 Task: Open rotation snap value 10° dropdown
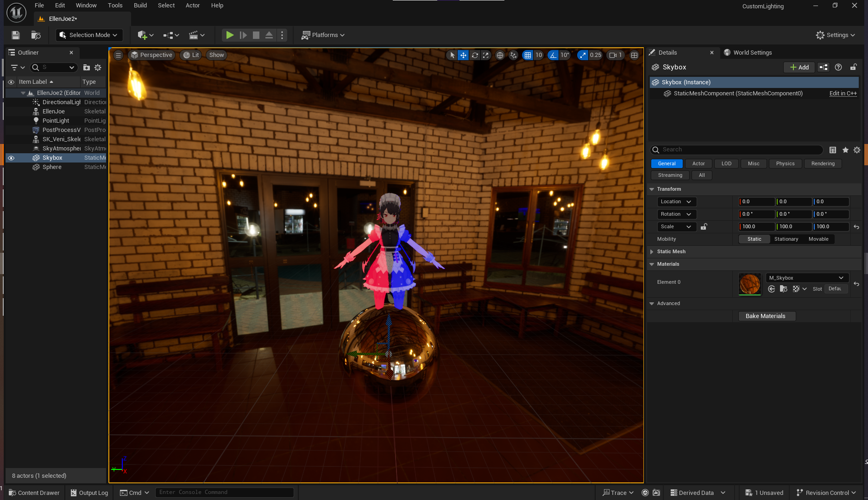coord(565,55)
